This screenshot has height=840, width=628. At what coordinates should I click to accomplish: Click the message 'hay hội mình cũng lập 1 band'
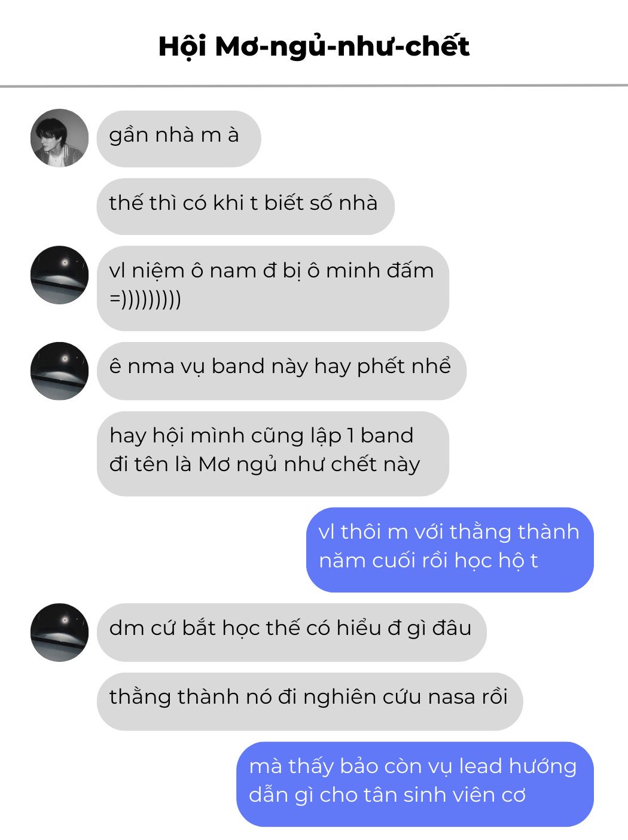coord(273,454)
